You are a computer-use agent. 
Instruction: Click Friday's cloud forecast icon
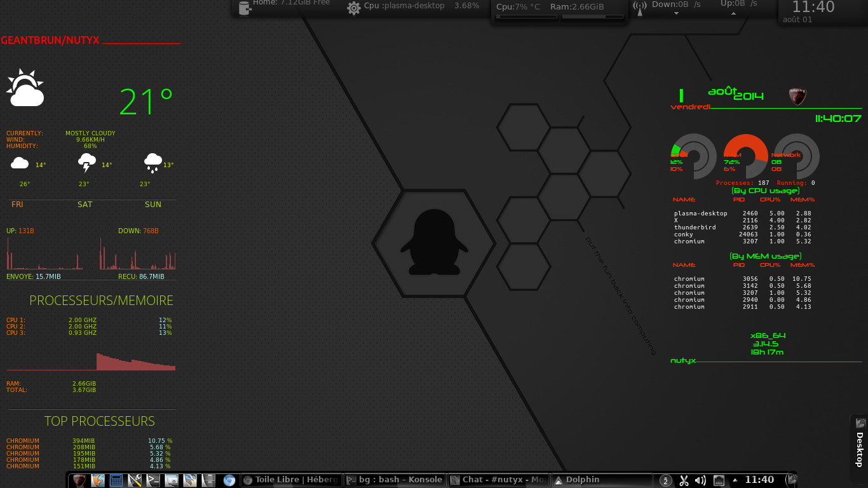click(x=20, y=163)
